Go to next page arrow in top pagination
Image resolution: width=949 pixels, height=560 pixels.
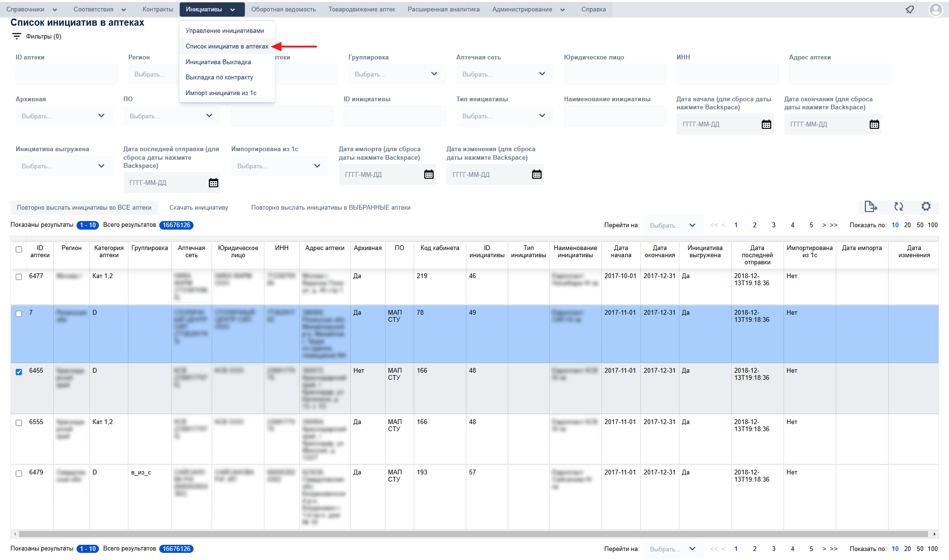point(824,225)
